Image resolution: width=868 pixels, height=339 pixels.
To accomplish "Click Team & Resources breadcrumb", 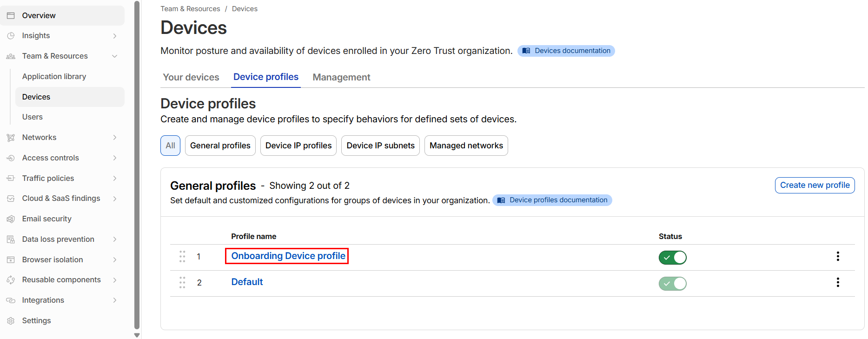I will [190, 9].
